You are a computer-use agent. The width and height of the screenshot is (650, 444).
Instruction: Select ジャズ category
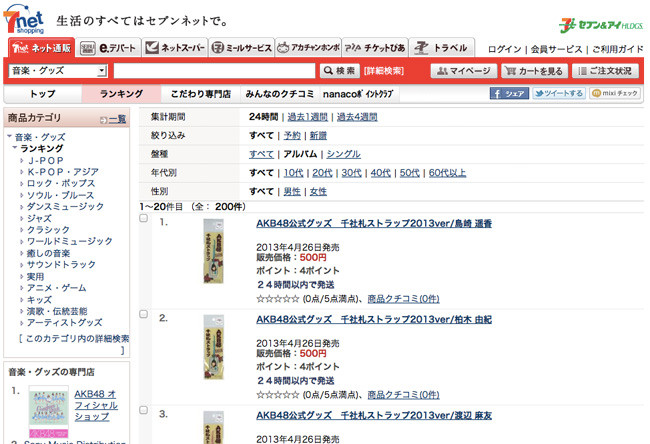tap(39, 218)
